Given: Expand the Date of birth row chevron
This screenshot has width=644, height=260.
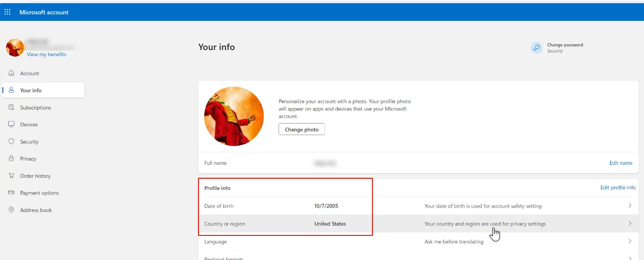Looking at the screenshot, I should 630,206.
